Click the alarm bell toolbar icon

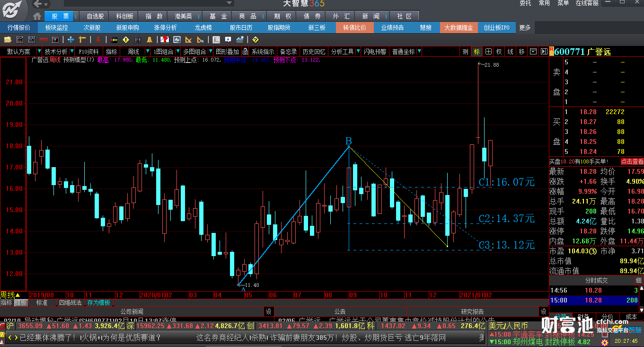pyautogui.click(x=150, y=40)
